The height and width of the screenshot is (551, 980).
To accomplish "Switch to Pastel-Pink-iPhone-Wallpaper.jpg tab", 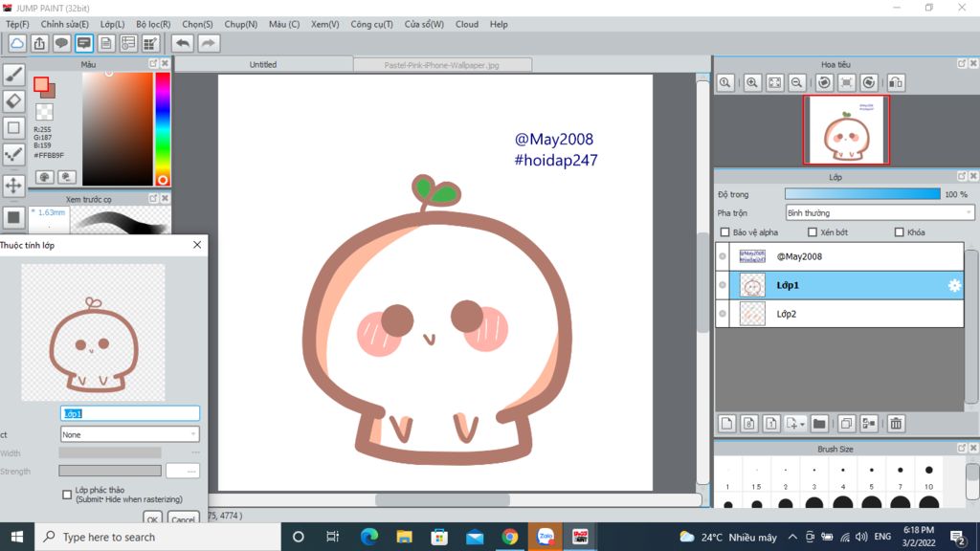I will point(442,65).
